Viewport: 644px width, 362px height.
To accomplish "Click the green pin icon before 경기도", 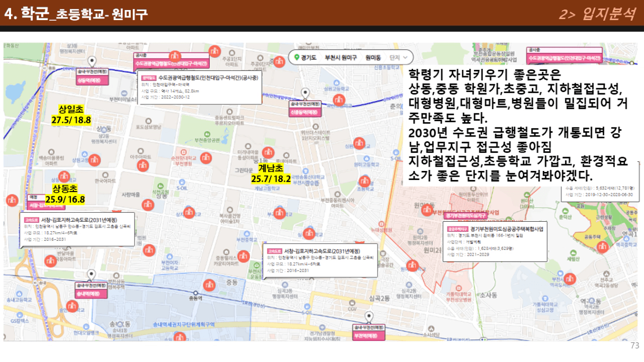I will (x=297, y=57).
